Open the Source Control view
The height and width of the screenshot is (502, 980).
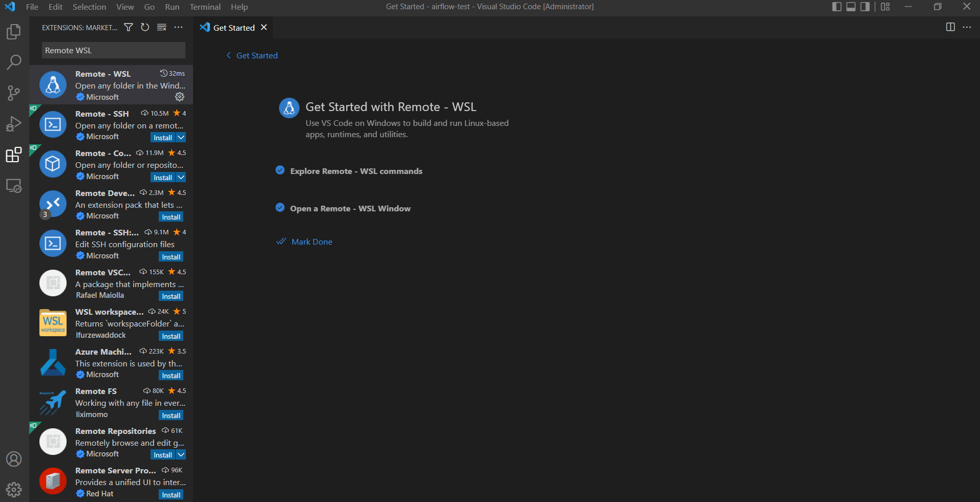click(14, 93)
